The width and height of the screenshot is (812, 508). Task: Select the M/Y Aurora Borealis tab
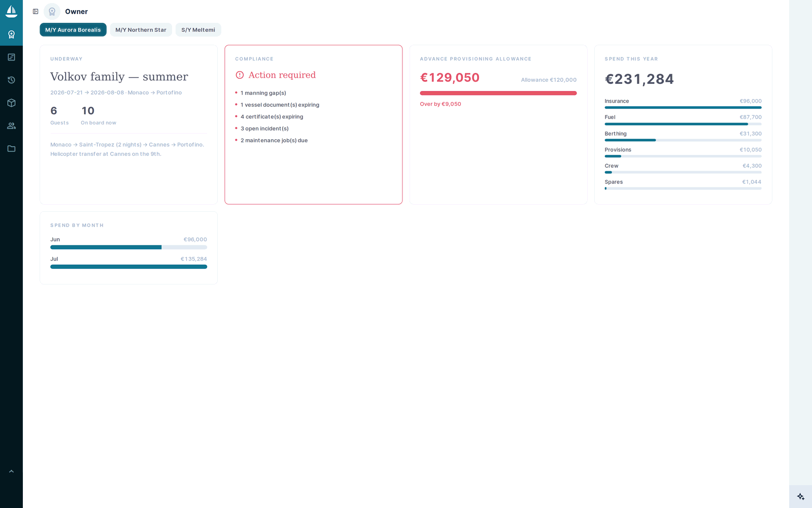pos(73,30)
